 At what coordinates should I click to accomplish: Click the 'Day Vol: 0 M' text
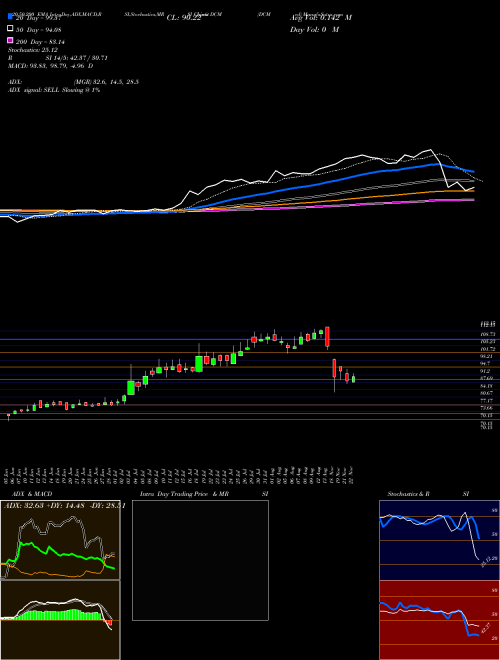314,30
